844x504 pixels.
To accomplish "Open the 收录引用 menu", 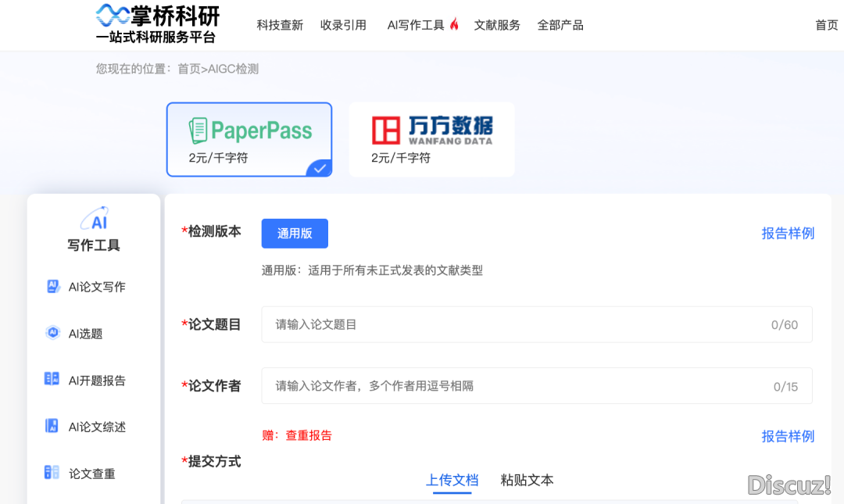I will (343, 25).
